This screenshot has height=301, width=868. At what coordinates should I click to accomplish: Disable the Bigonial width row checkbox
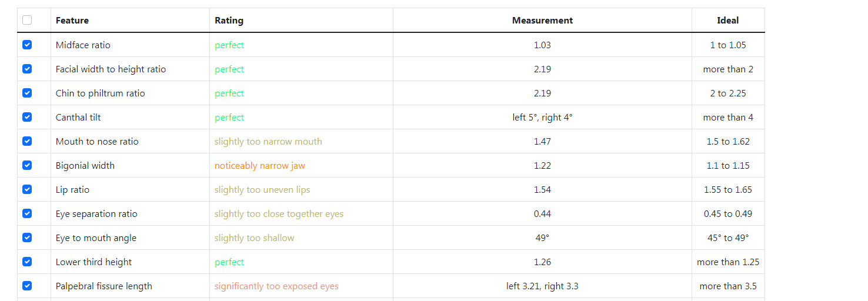tap(27, 165)
